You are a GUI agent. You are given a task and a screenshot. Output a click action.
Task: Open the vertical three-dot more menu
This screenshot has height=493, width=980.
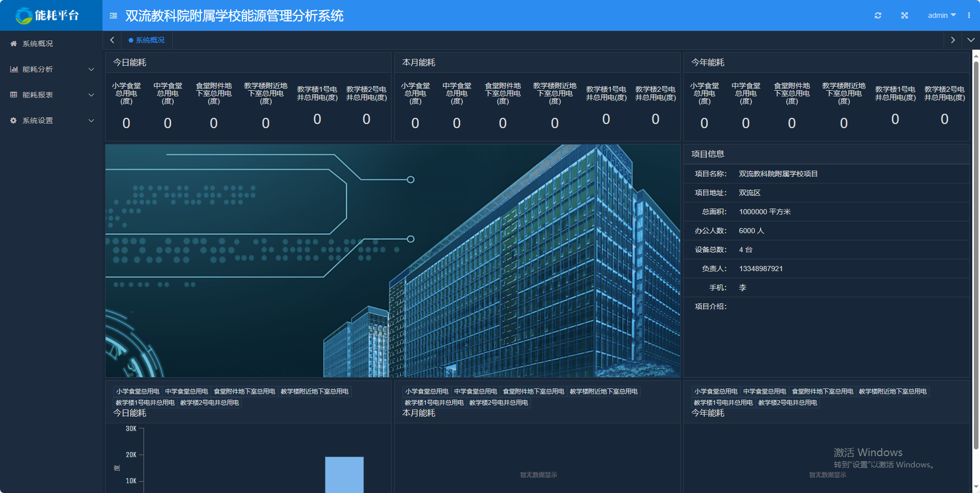pos(969,15)
